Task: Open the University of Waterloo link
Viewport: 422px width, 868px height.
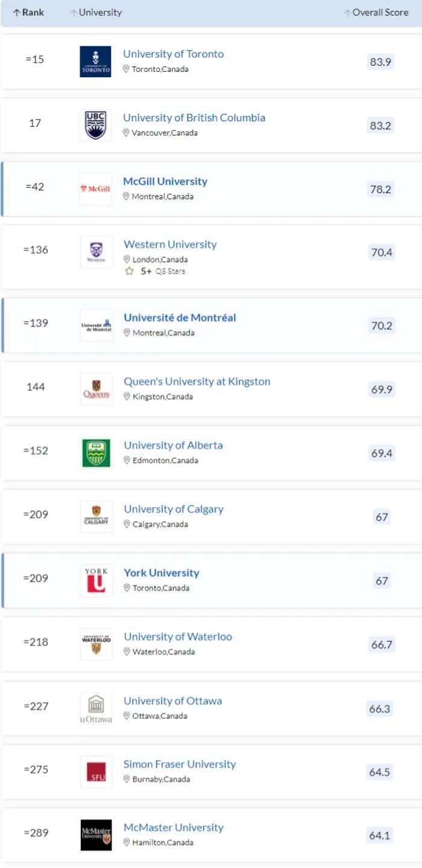Action: (178, 636)
